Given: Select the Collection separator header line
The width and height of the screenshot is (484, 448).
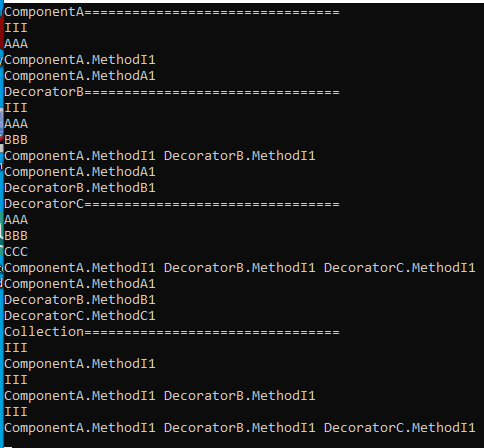Looking at the screenshot, I should pyautogui.click(x=172, y=332).
